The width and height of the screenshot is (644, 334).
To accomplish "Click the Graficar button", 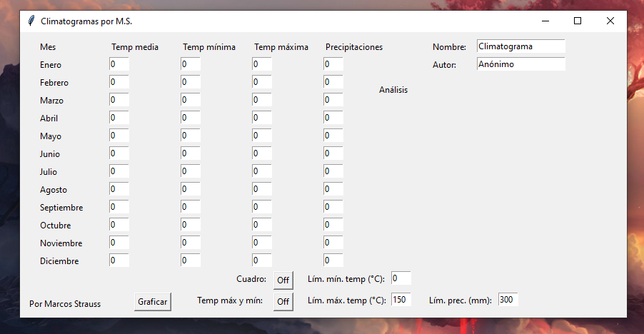I will [152, 302].
